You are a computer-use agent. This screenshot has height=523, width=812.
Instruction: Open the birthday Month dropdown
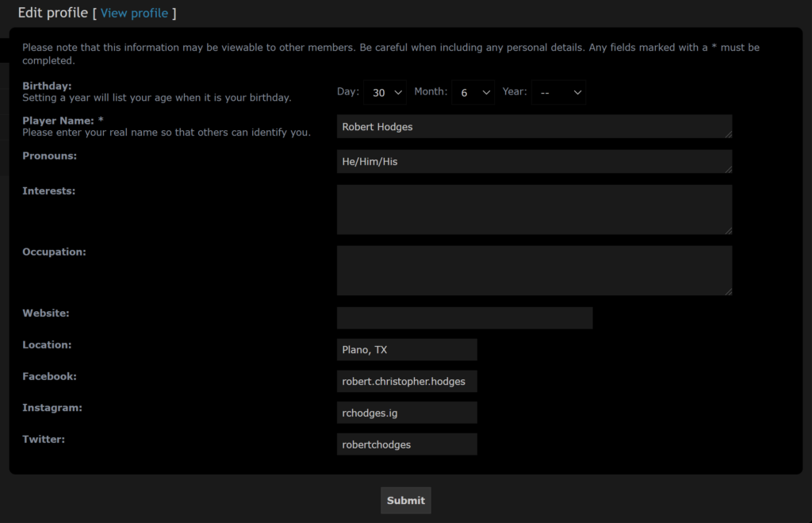(473, 92)
